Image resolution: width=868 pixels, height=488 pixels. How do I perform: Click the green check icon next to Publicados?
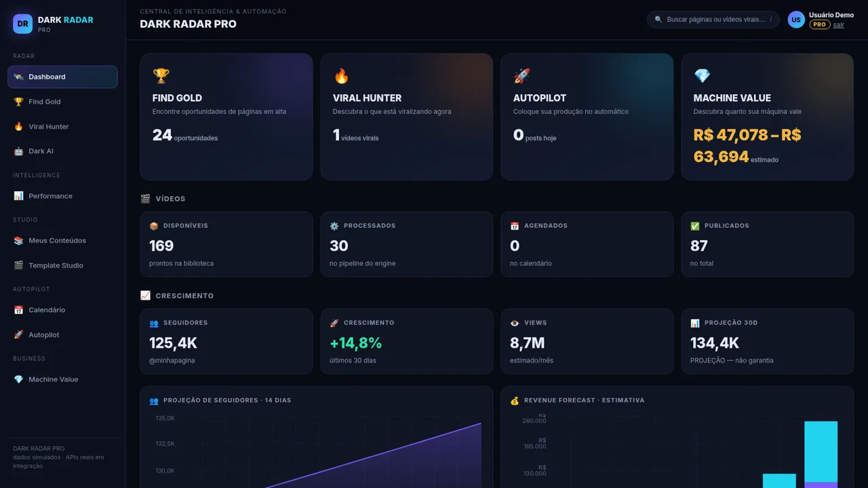click(695, 226)
